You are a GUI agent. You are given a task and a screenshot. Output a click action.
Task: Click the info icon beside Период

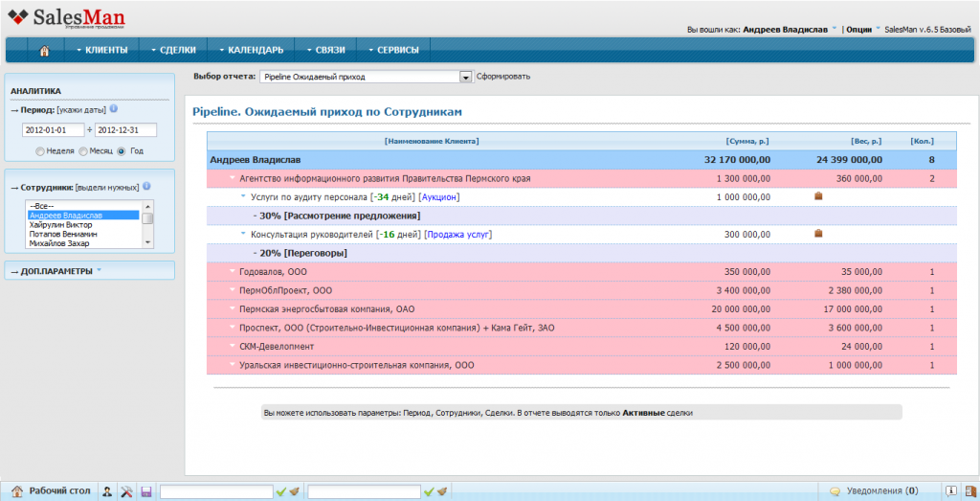(114, 108)
